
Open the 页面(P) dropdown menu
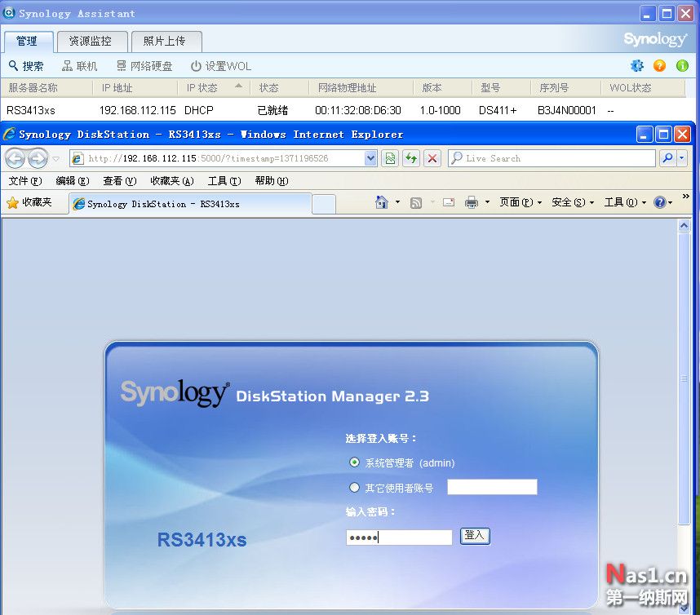[520, 202]
